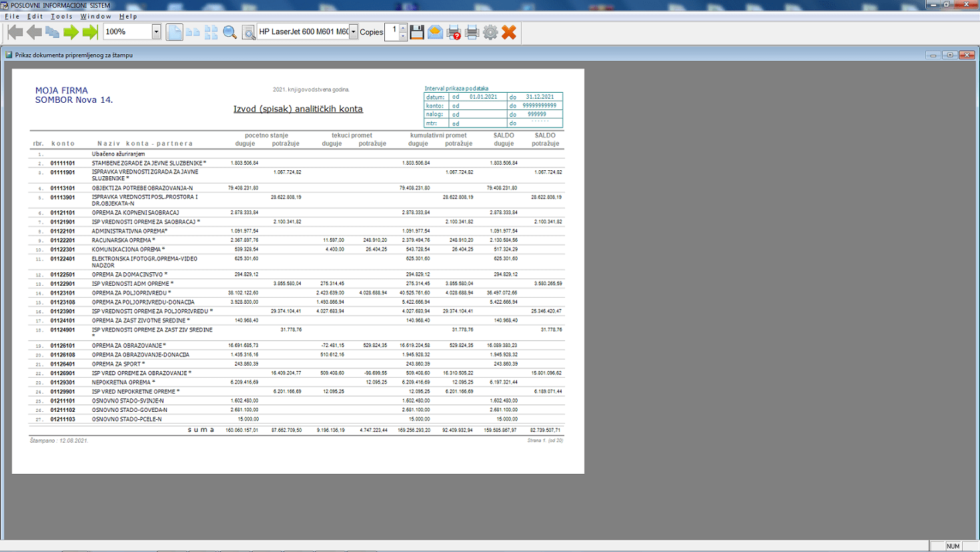Viewport: 980px width, 552px height.
Task: Click the end date 31.12.2021 value
Action: [540, 97]
